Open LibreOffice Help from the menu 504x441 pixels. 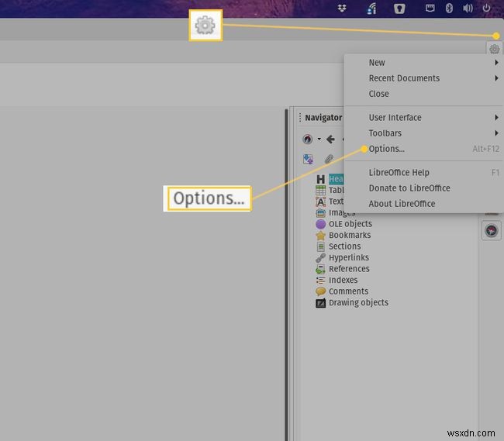click(424, 173)
